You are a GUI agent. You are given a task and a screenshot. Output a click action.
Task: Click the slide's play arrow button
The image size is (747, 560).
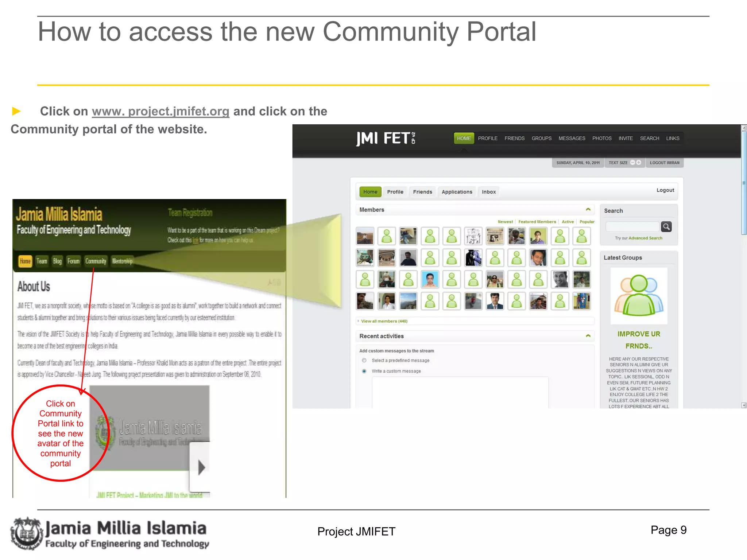(201, 467)
